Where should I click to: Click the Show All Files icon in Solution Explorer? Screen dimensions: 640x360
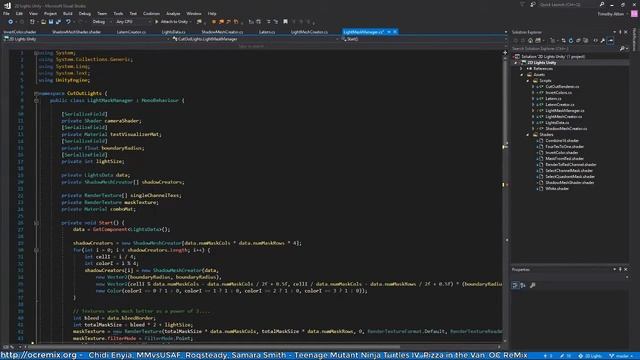[x=586, y=40]
